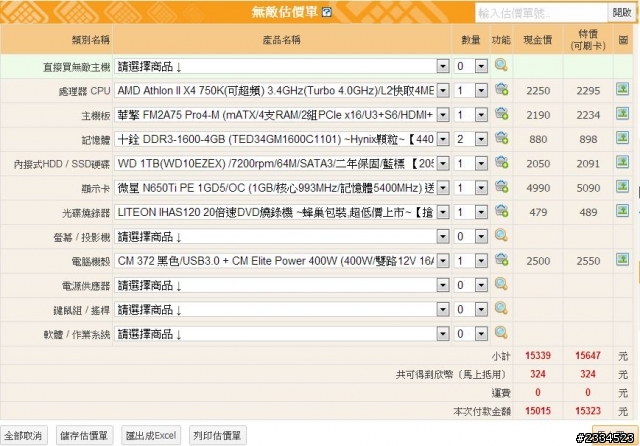Viewport: 640px width, 446px height.
Task: Change the quantity dropdown for 光碟燒錄器 row
Action: (x=471, y=212)
